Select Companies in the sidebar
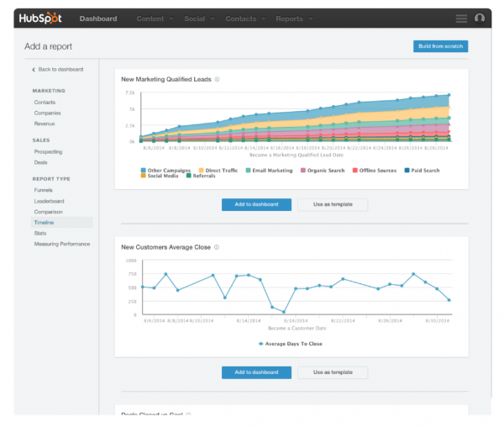504x427 pixels. point(47,113)
